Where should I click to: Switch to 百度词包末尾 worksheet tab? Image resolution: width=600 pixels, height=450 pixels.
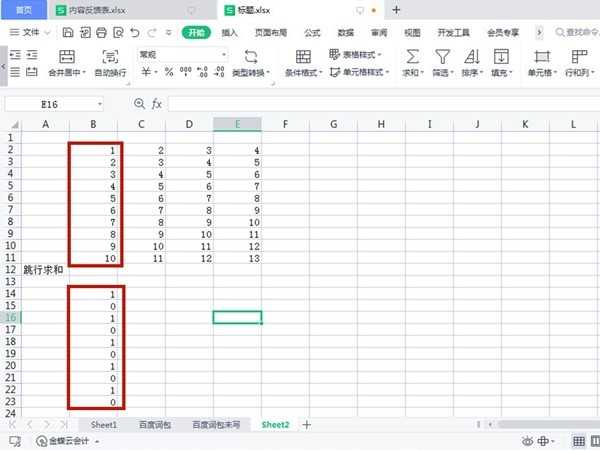tap(216, 425)
